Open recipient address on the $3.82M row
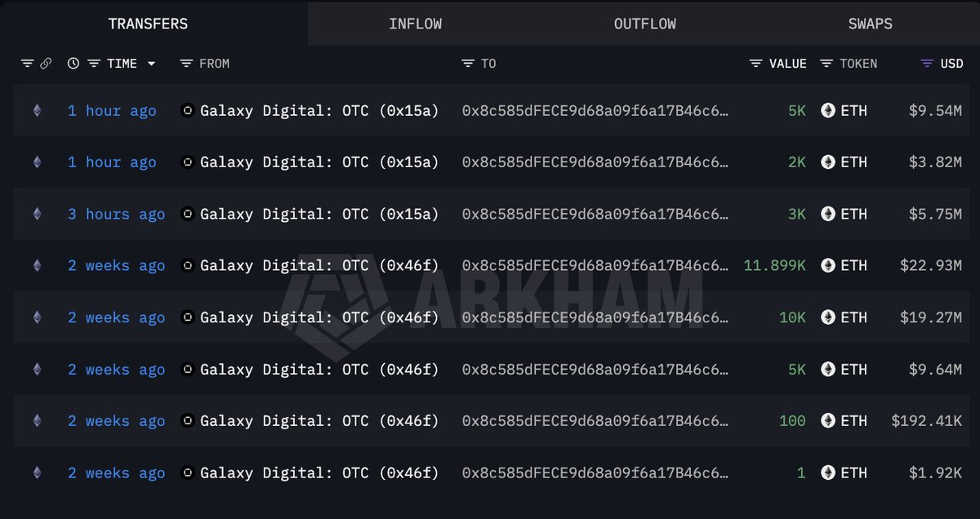This screenshot has width=980, height=519. tap(595, 162)
